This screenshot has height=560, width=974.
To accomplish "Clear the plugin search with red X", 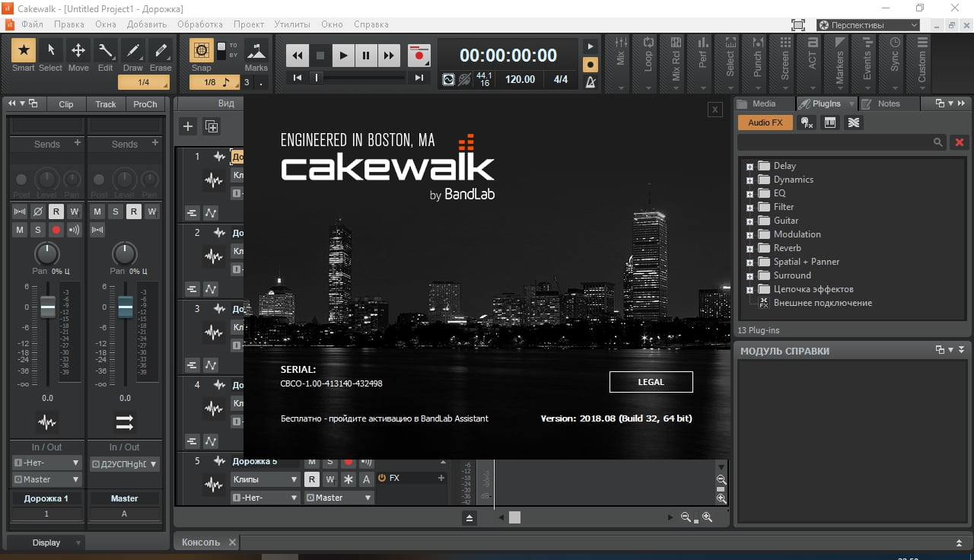I will tap(960, 142).
